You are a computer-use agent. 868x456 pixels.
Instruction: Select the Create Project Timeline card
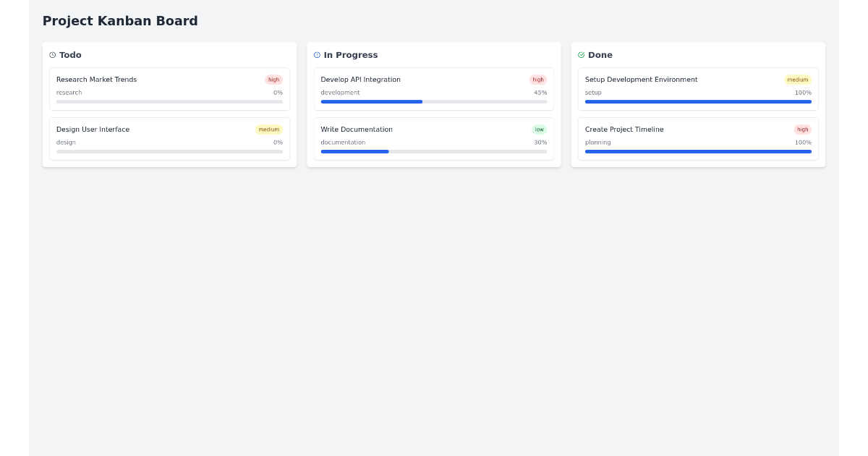pos(698,138)
